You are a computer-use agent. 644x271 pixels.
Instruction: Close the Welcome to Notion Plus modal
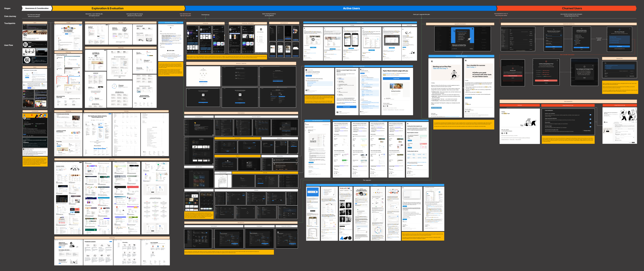coord(472,29)
